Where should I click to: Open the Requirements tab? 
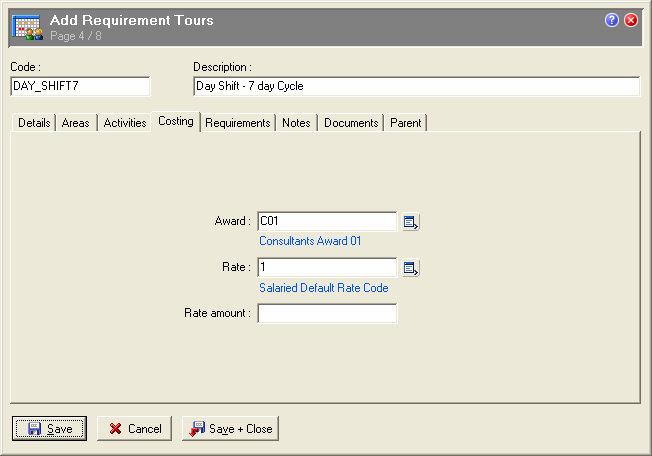click(x=238, y=123)
